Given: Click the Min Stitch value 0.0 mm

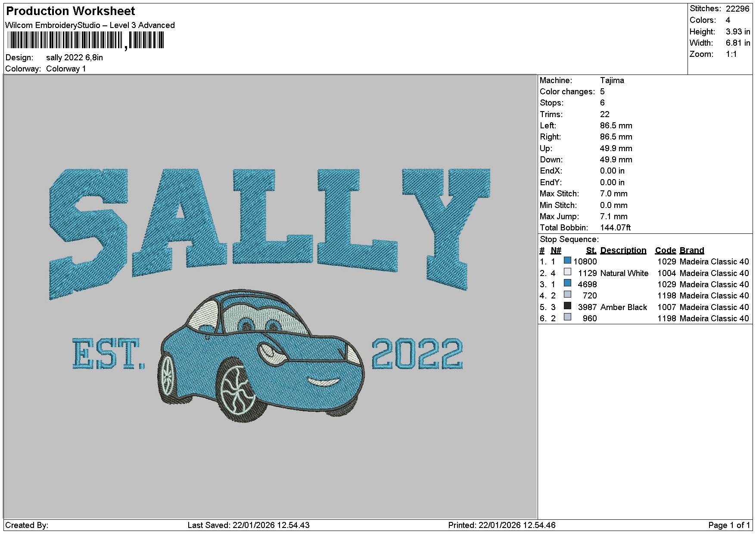Looking at the screenshot, I should pos(614,205).
